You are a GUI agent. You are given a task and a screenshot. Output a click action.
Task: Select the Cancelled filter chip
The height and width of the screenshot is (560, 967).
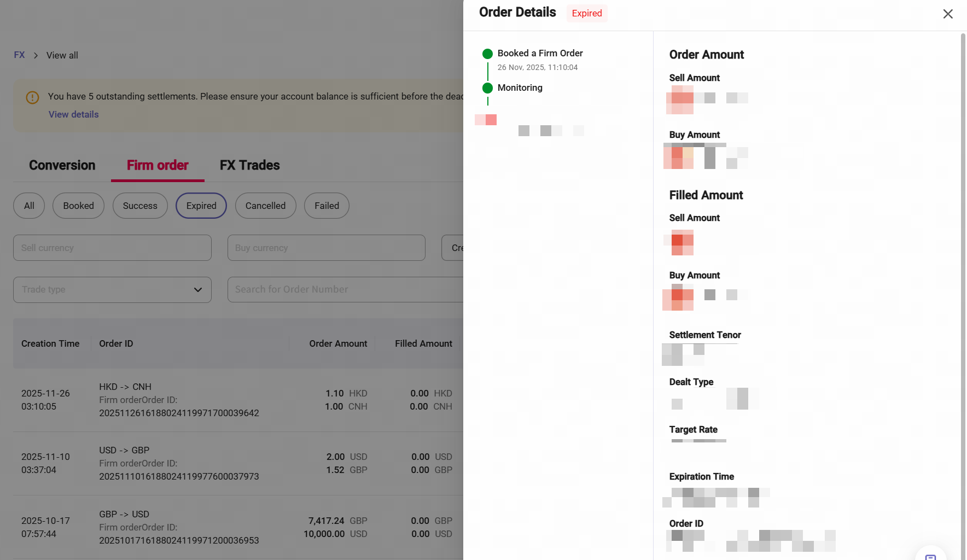[265, 206]
